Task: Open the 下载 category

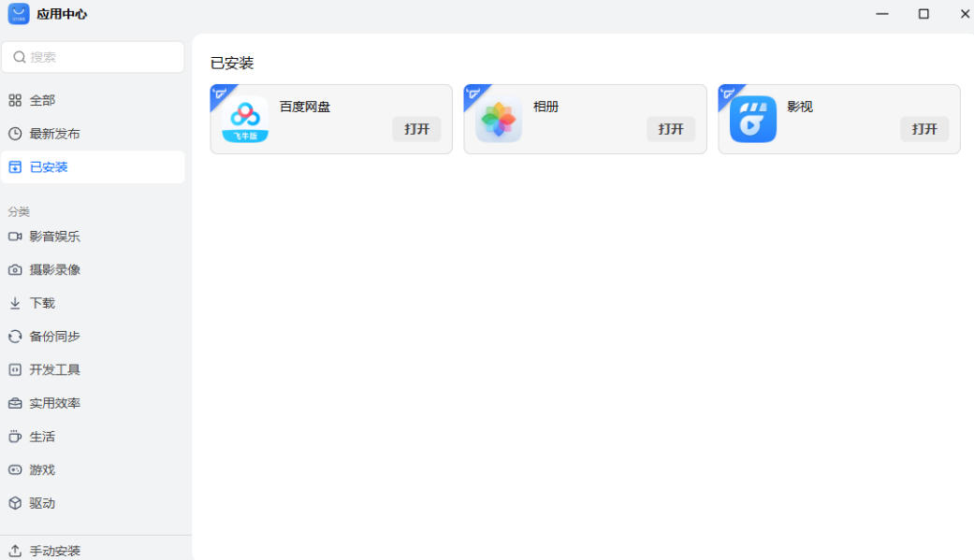Action: 42,303
